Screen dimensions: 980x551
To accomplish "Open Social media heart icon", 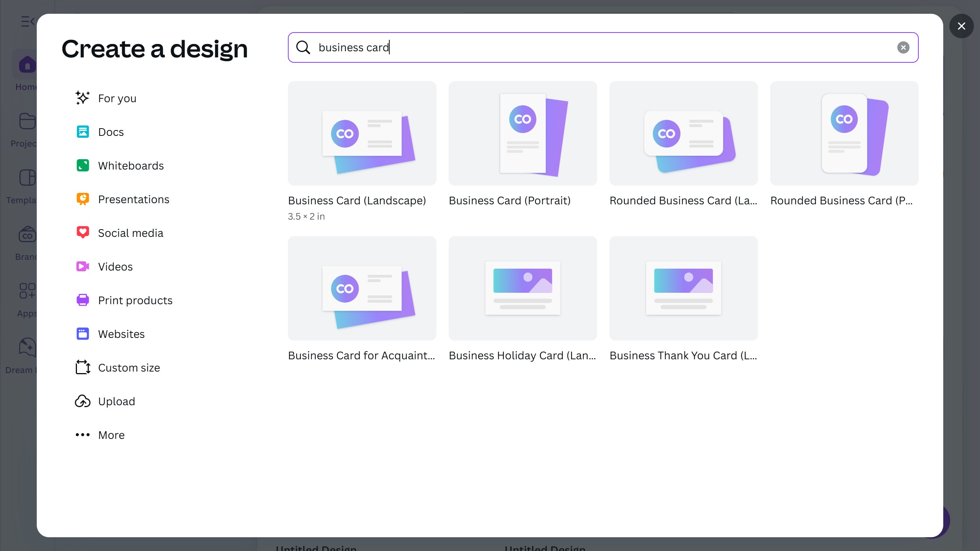I will (x=83, y=233).
